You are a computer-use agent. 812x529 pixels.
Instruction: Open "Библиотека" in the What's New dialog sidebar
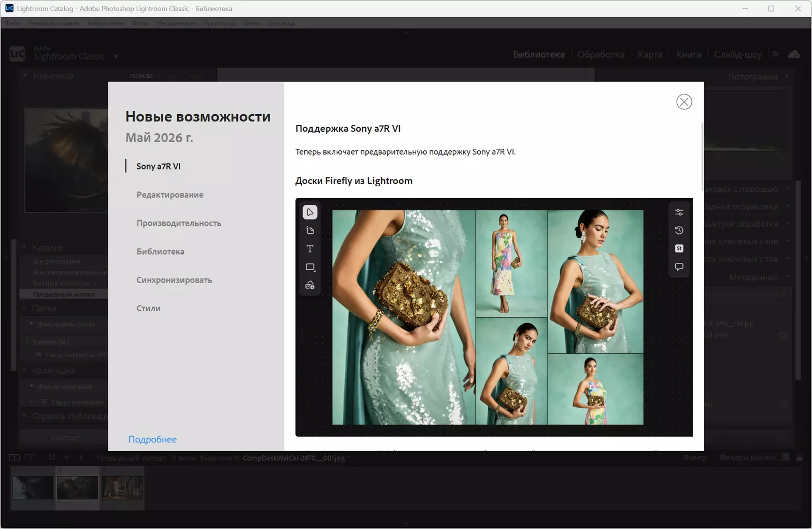click(x=161, y=252)
